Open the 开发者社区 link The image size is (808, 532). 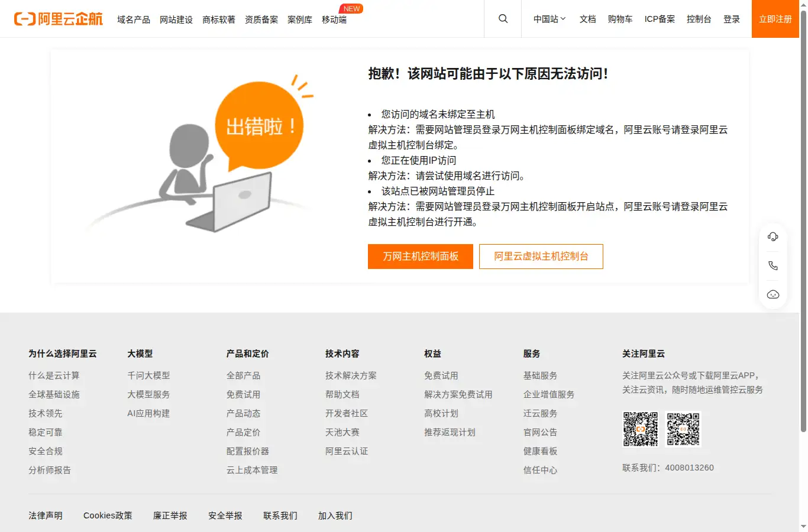pyautogui.click(x=347, y=413)
